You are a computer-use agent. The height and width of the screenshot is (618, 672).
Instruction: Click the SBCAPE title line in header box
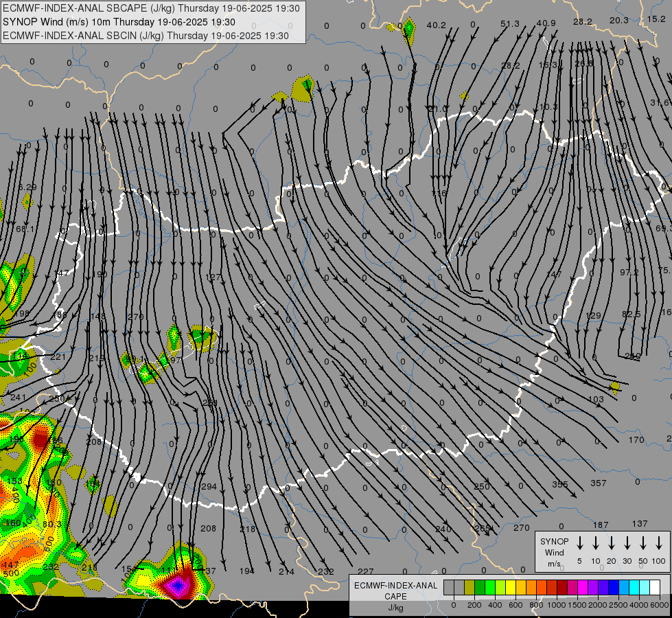151,8
